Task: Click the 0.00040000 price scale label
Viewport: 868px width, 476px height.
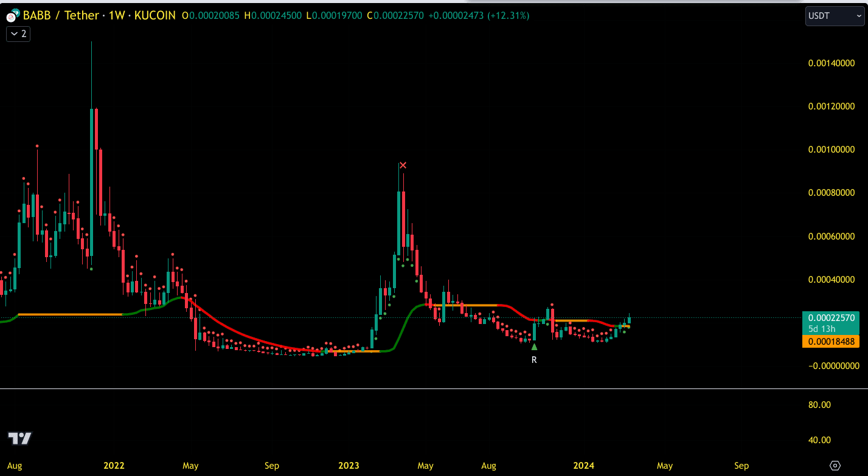Action: 832,280
